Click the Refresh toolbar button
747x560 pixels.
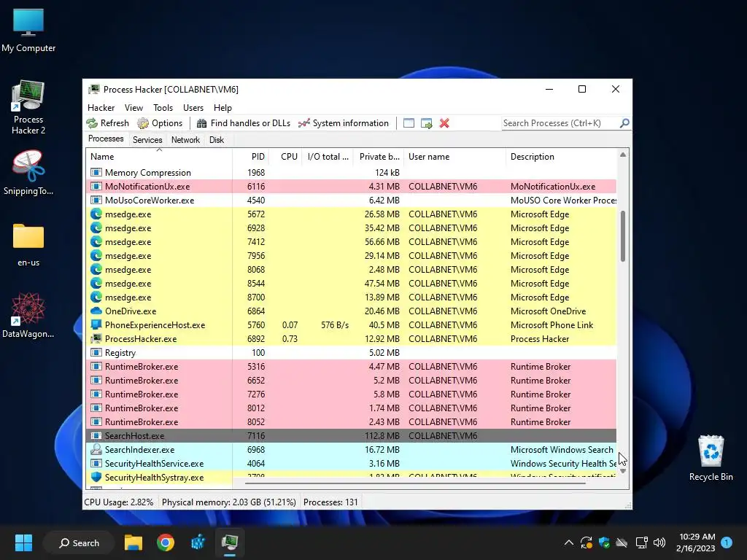point(108,123)
